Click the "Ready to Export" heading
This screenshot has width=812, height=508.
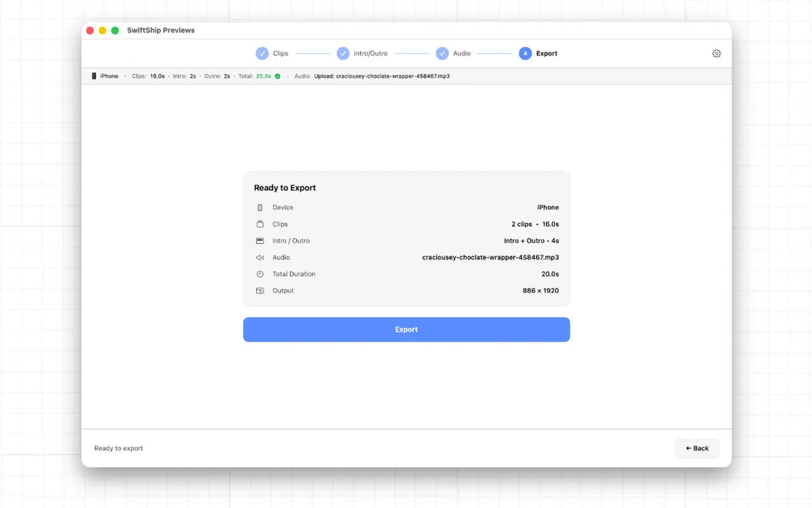pyautogui.click(x=285, y=188)
